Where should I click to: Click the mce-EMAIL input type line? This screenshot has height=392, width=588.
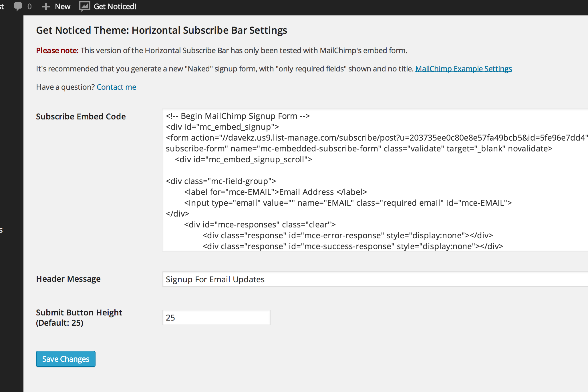[x=348, y=203]
